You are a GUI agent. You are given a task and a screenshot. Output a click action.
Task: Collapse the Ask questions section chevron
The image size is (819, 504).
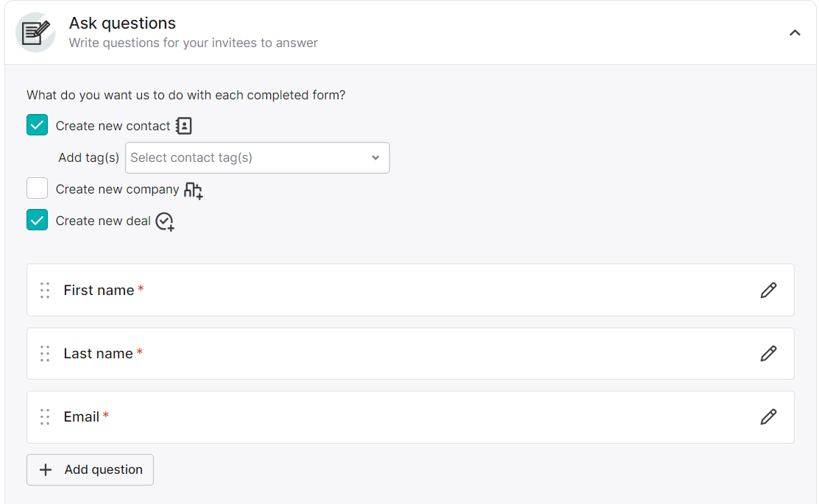point(795,33)
